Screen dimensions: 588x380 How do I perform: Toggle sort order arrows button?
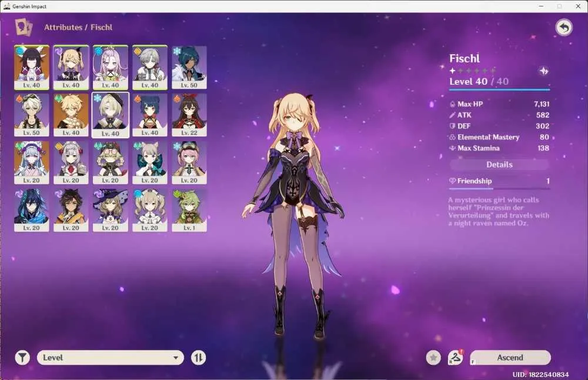tap(198, 358)
